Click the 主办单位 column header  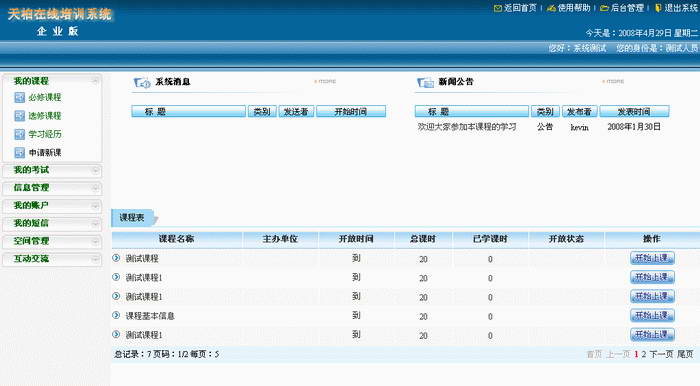280,239
